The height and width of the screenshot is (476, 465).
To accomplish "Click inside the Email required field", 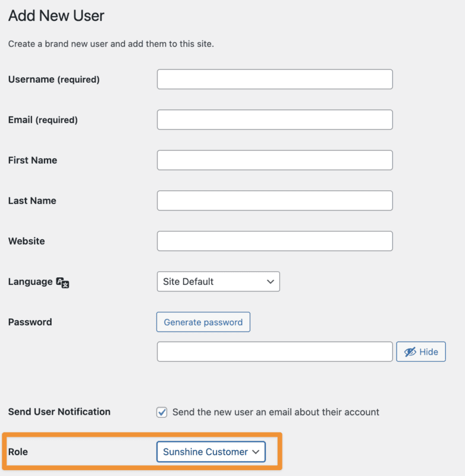I will coord(274,120).
